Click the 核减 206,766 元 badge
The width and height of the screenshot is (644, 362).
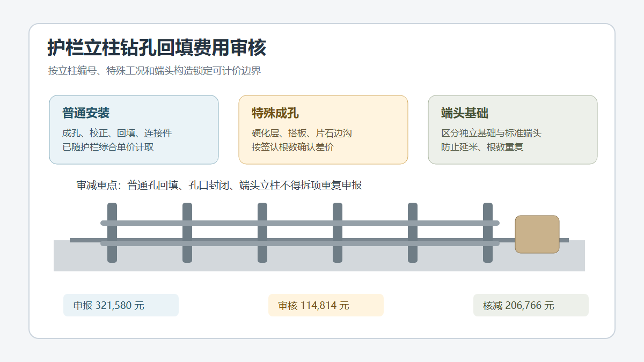coord(531,305)
